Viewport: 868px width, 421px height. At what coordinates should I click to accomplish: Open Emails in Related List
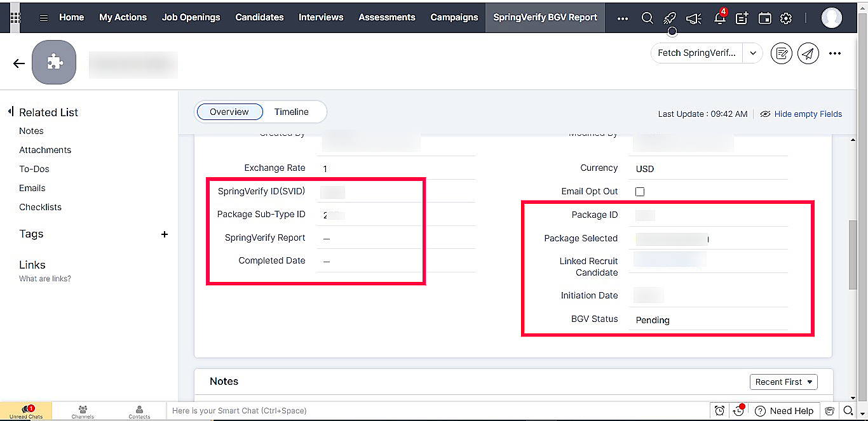tap(32, 188)
